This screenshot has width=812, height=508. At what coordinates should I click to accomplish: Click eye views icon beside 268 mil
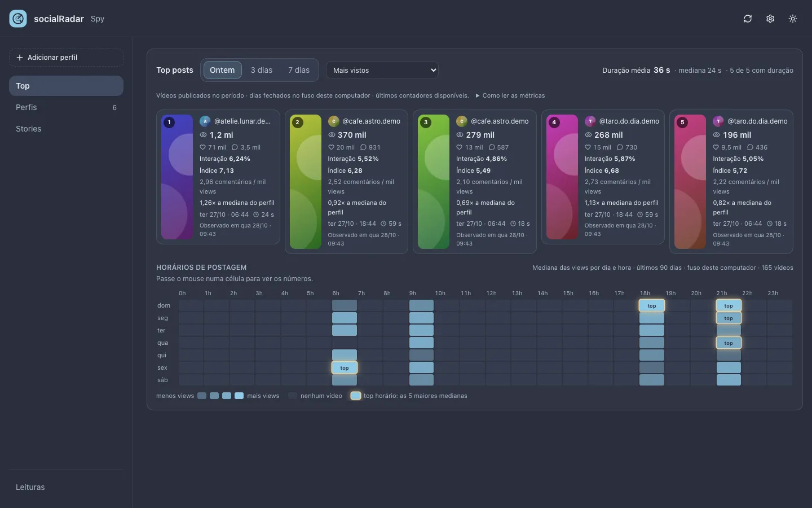click(588, 135)
